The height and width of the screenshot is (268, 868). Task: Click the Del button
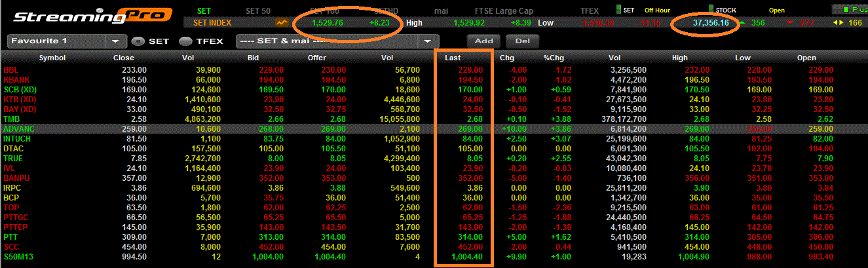pyautogui.click(x=522, y=41)
